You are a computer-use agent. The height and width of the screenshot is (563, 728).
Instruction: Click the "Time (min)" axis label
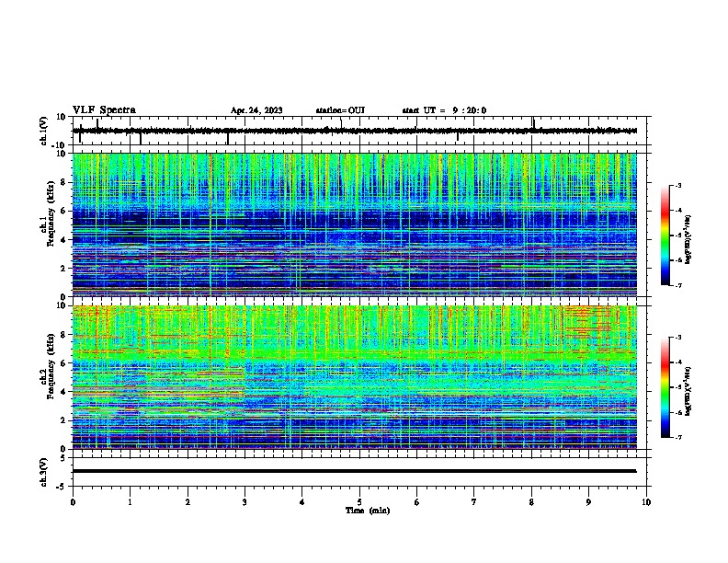point(368,511)
